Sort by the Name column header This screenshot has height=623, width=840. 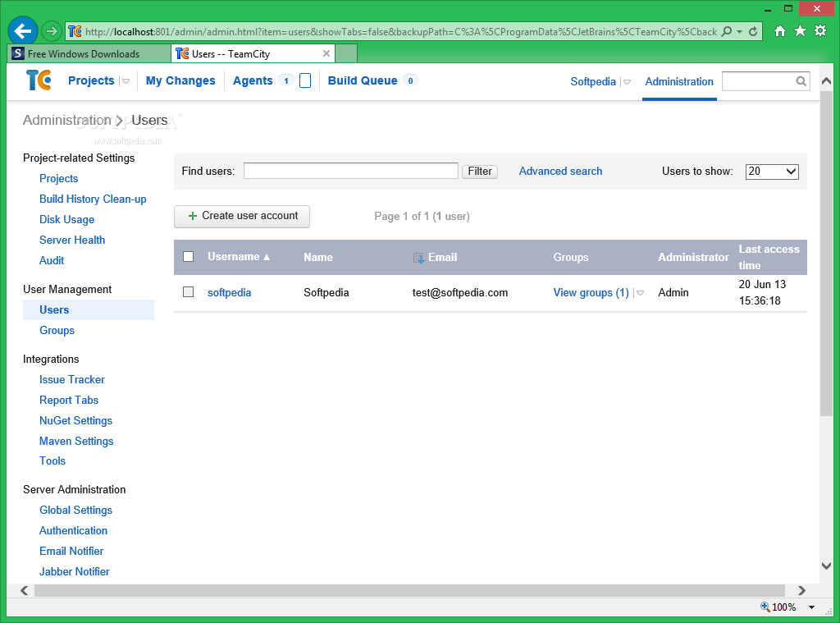[318, 258]
